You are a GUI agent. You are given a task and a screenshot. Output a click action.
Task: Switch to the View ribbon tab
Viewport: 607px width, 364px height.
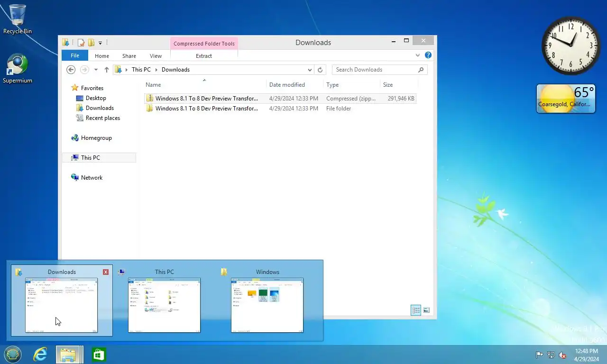point(156,56)
